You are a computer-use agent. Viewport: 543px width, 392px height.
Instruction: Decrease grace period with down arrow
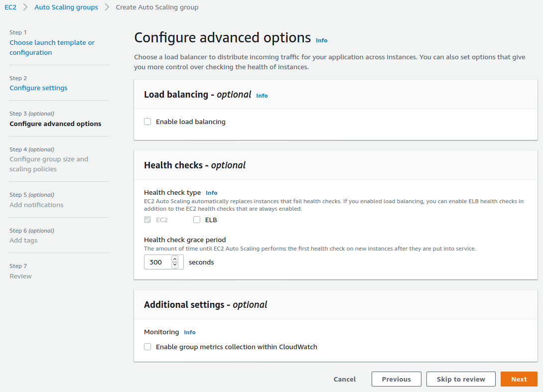click(174, 265)
